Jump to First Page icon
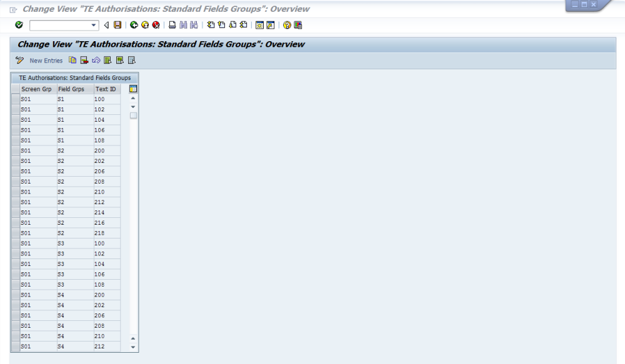This screenshot has width=625, height=364. (211, 25)
